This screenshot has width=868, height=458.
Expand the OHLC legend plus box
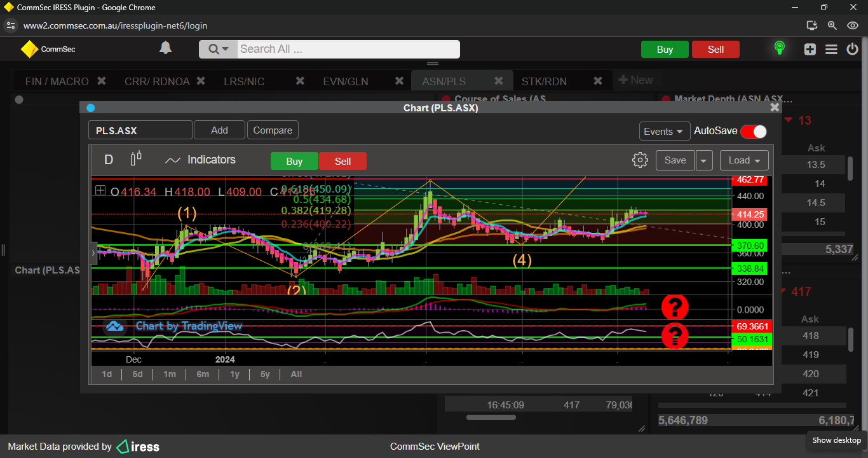[100, 191]
